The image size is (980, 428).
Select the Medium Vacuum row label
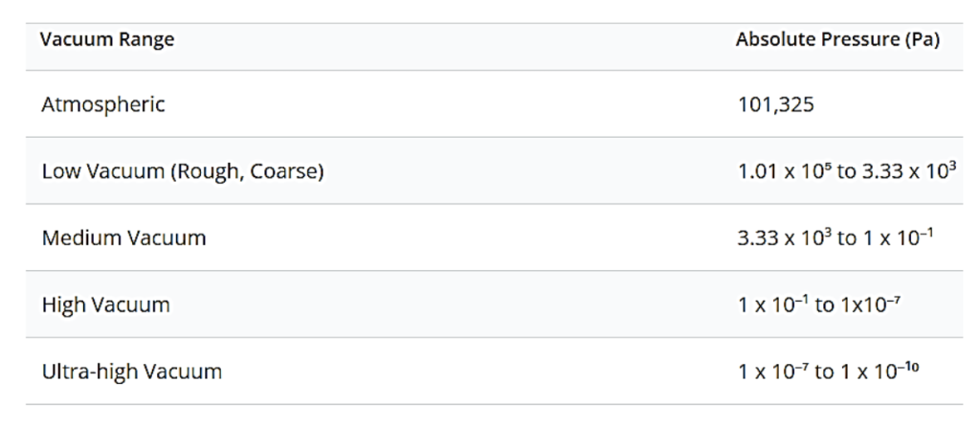(123, 238)
